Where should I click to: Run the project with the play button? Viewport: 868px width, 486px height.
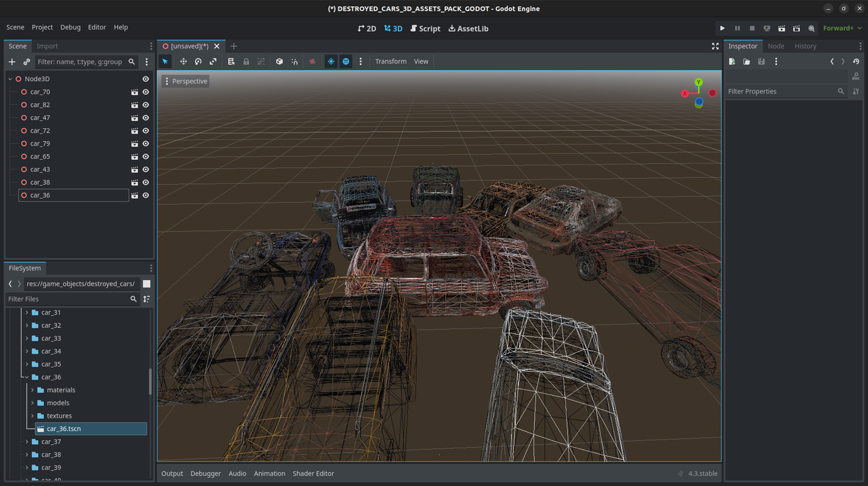click(722, 28)
